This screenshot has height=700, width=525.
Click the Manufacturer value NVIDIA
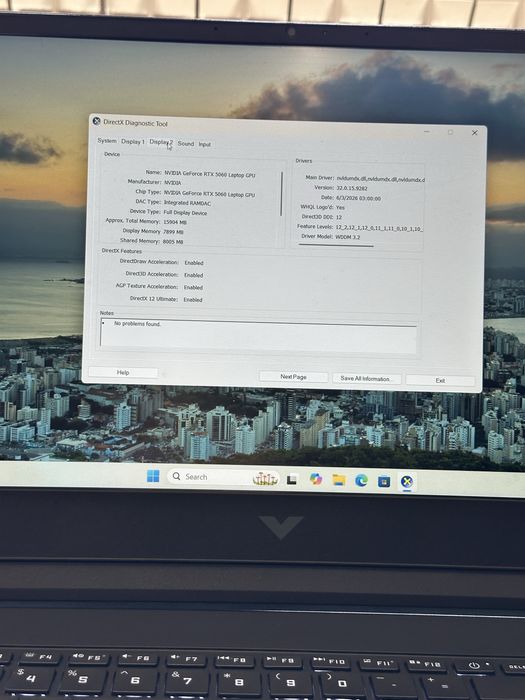point(172,183)
